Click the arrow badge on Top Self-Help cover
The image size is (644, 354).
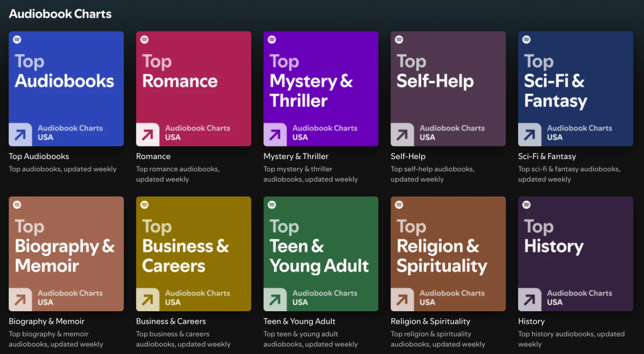tap(402, 134)
